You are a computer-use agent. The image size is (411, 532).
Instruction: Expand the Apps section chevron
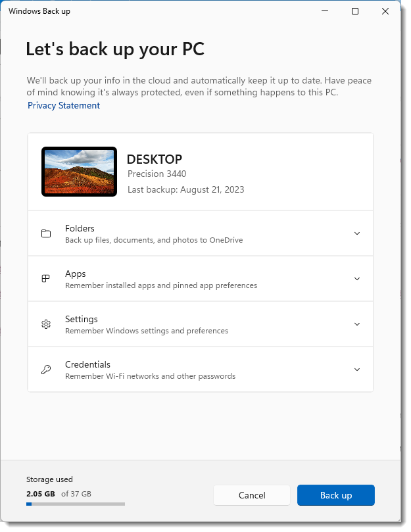click(x=357, y=279)
